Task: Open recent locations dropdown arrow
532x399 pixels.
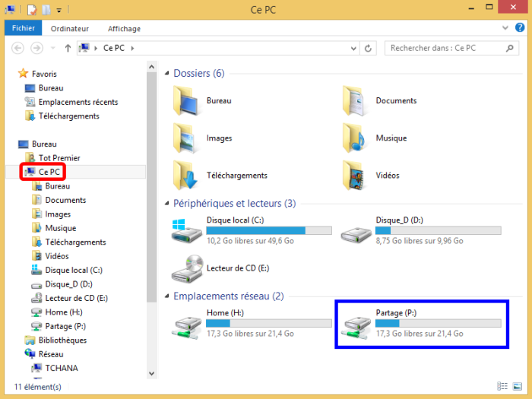Action: point(52,48)
